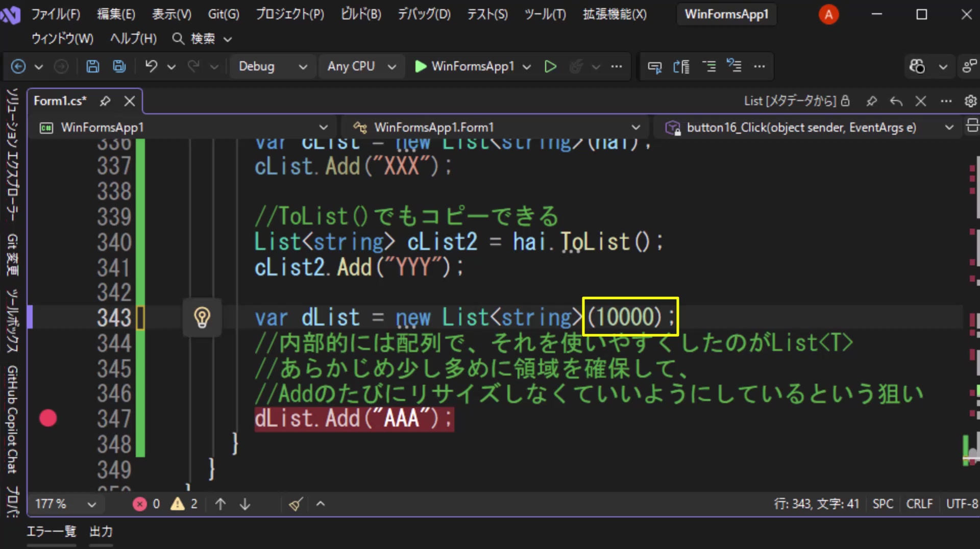The image size is (980, 549).
Task: Click the UTF-8 encoding indicator
Action: (x=962, y=504)
